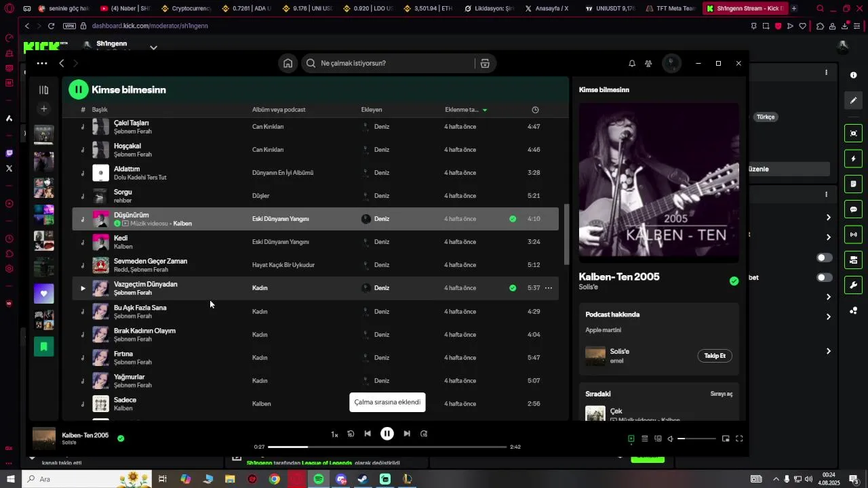Open Spotify profile avatar menu
Image resolution: width=868 pixels, height=488 pixels.
point(671,63)
